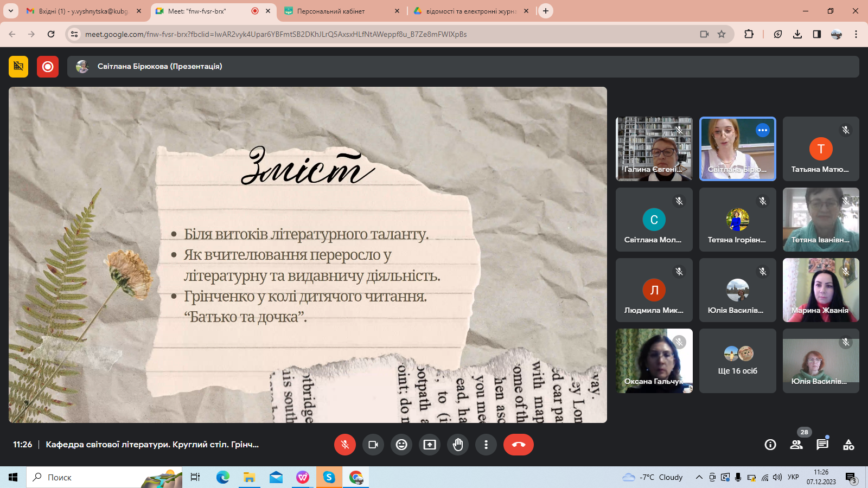The width and height of the screenshot is (868, 488).
Task: Open more options three-dot menu
Action: click(x=486, y=445)
